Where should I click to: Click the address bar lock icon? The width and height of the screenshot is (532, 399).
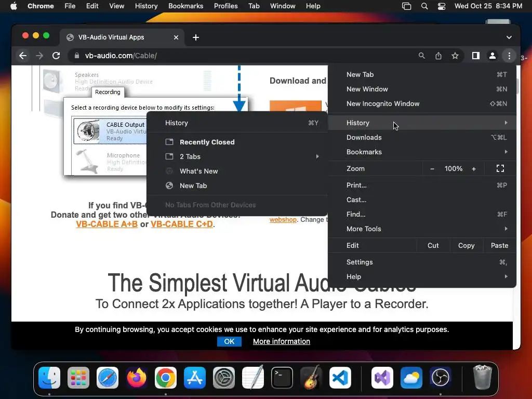point(77,56)
